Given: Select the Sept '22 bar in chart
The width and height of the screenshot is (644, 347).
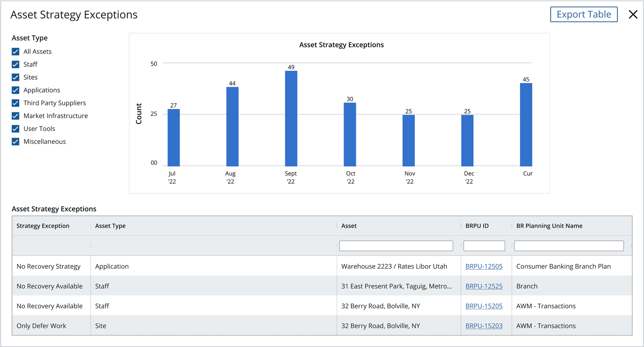Looking at the screenshot, I should [x=291, y=119].
